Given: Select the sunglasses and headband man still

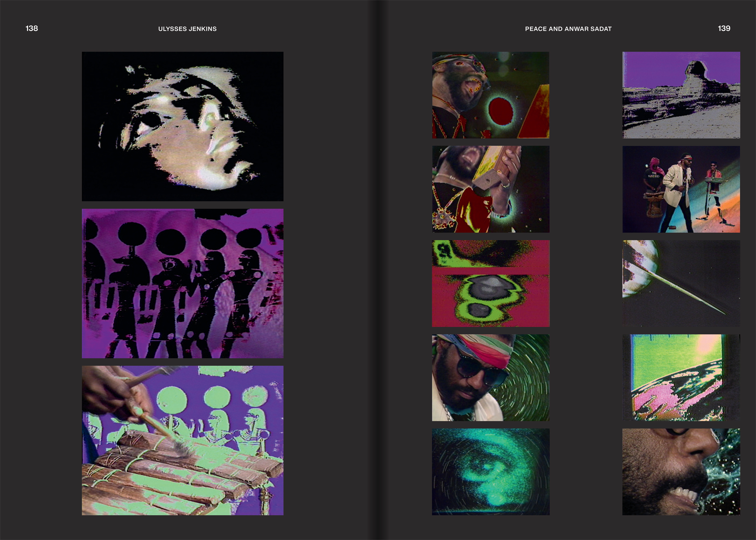Looking at the screenshot, I should coord(491,378).
